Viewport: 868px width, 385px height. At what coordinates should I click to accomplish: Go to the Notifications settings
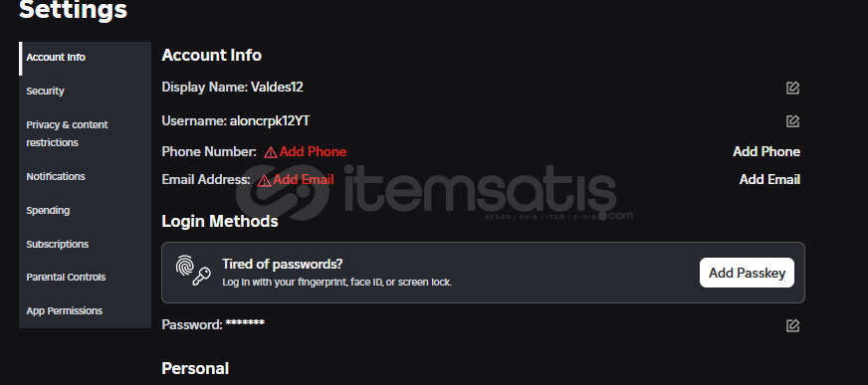tap(85, 176)
